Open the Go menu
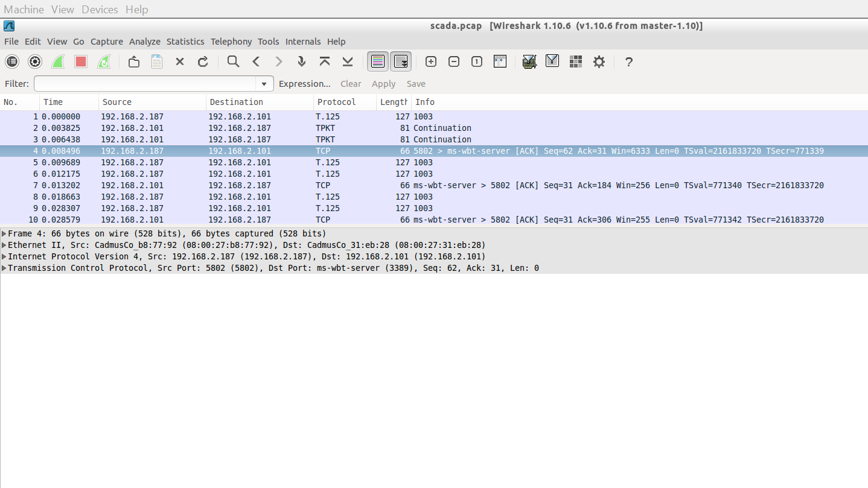 pos(78,42)
